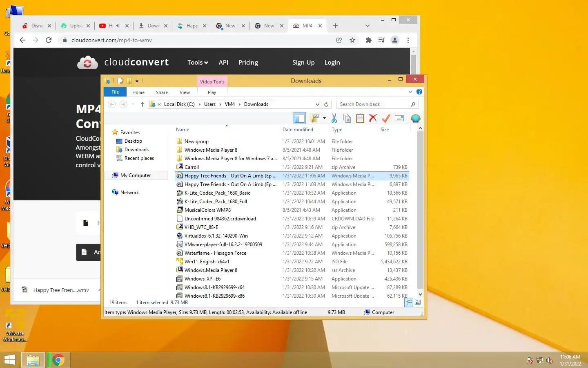Select Desktop in Favorites pane

pos(133,141)
